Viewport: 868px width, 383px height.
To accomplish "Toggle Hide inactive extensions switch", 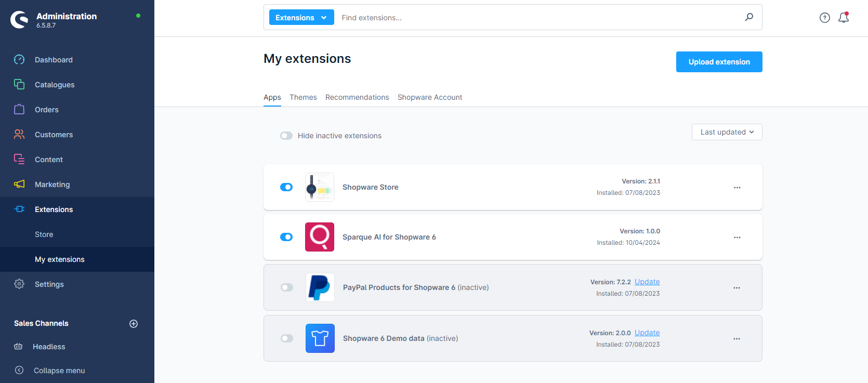I will pos(286,136).
